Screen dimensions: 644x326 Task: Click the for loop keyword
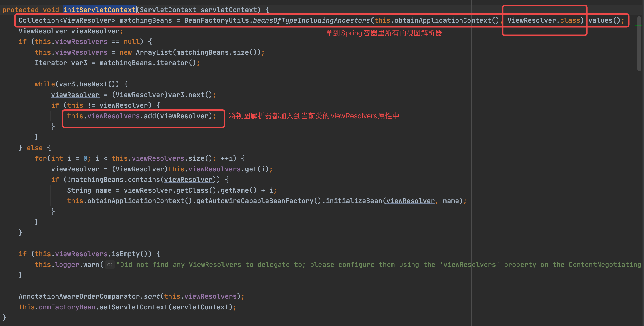40,158
